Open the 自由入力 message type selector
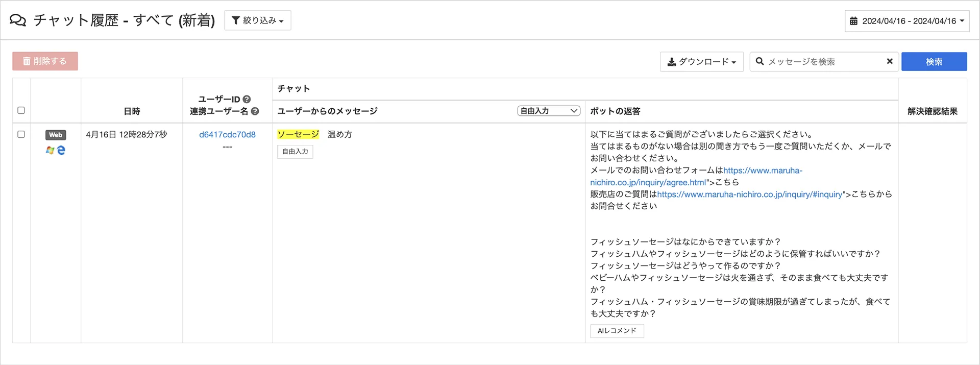Image resolution: width=980 pixels, height=365 pixels. (549, 111)
